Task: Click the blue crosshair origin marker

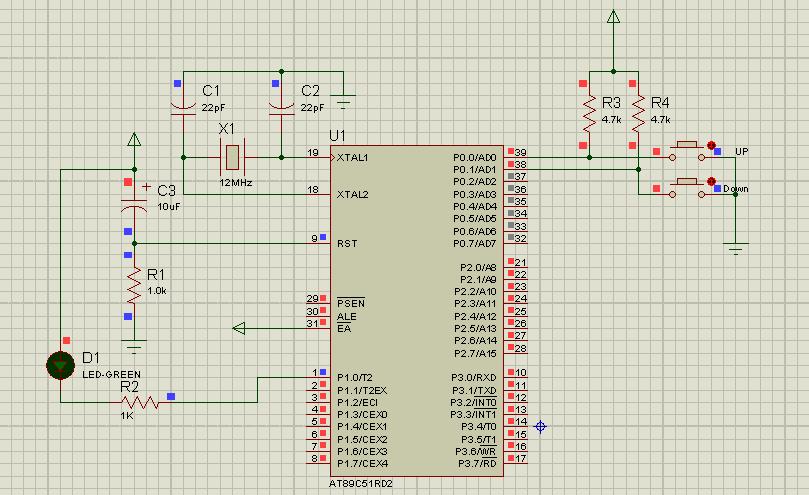Action: point(541,426)
